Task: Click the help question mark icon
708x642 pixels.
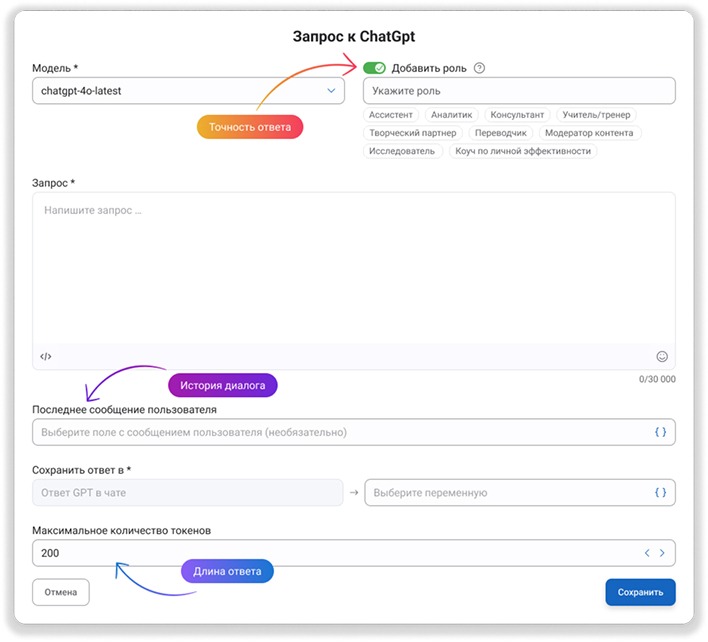Action: [480, 69]
